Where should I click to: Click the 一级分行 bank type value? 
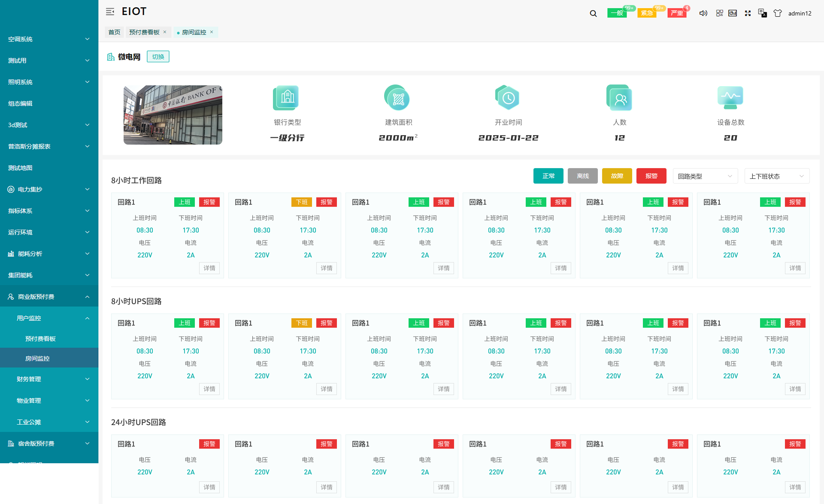coord(287,138)
